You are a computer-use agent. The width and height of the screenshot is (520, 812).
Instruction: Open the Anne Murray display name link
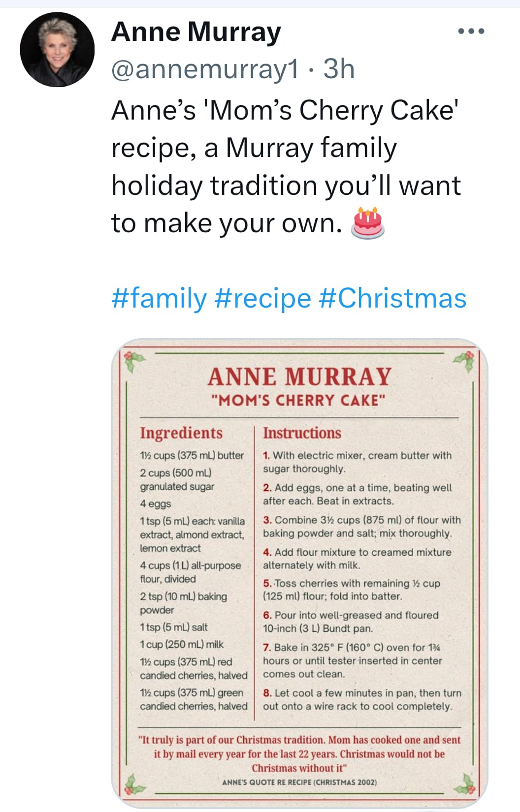coord(196,32)
